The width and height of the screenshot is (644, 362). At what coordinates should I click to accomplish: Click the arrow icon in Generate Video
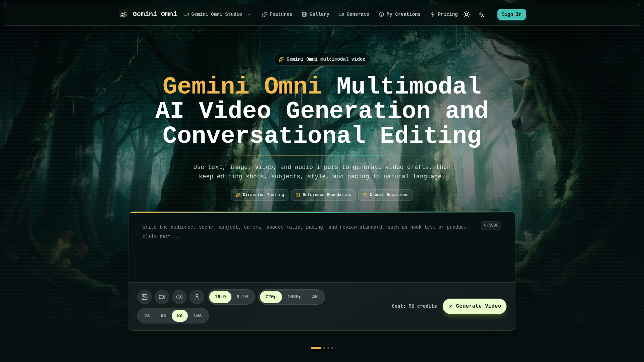click(451, 306)
